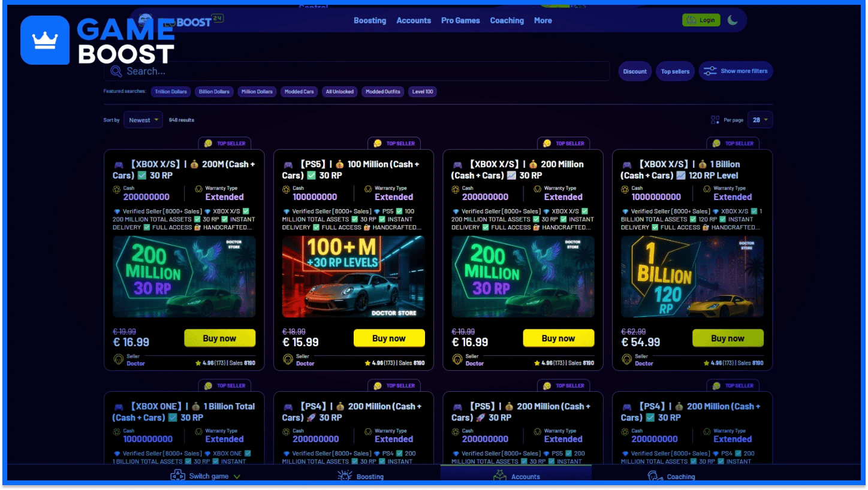Toggle dark mode with the moon icon

(733, 20)
